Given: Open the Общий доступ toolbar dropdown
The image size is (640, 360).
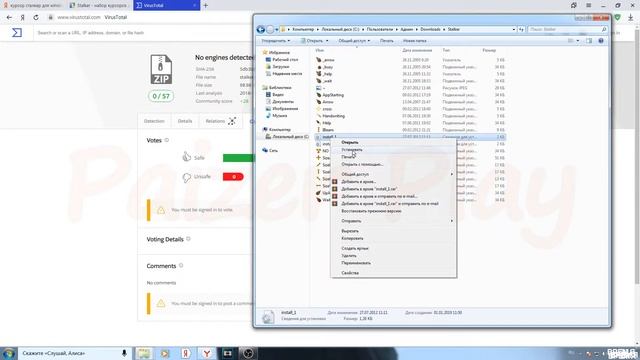Looking at the screenshot, I should (x=354, y=41).
